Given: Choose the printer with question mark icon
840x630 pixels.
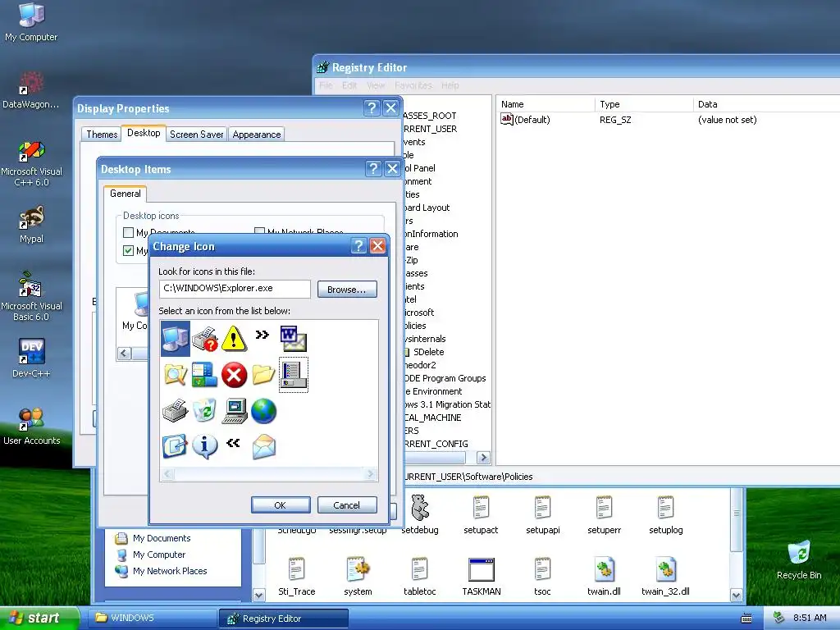Looking at the screenshot, I should 204,339.
